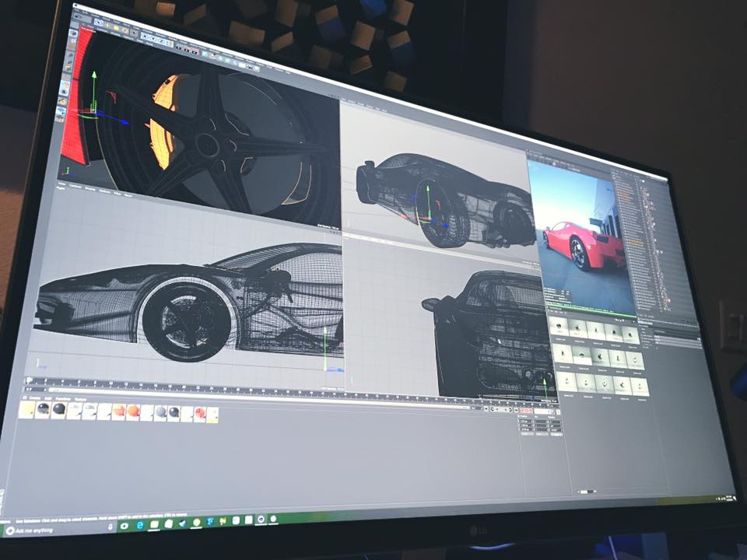Open Microsoft Edge from taskbar
The image size is (747, 560).
pos(140,525)
